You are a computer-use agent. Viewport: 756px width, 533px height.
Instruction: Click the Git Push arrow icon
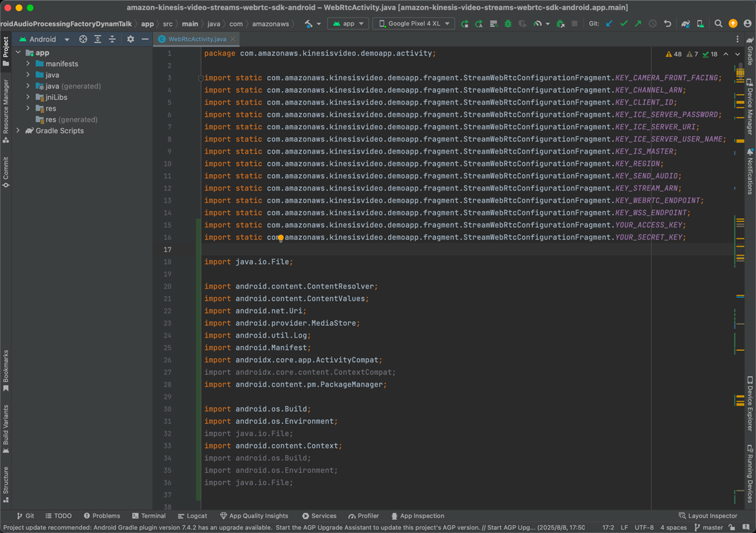coord(638,24)
